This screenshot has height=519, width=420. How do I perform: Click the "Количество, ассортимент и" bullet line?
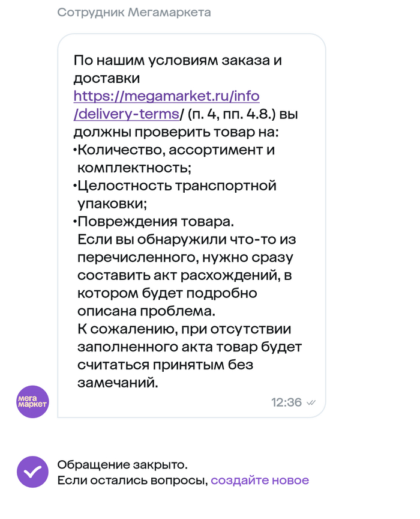pyautogui.click(x=176, y=150)
